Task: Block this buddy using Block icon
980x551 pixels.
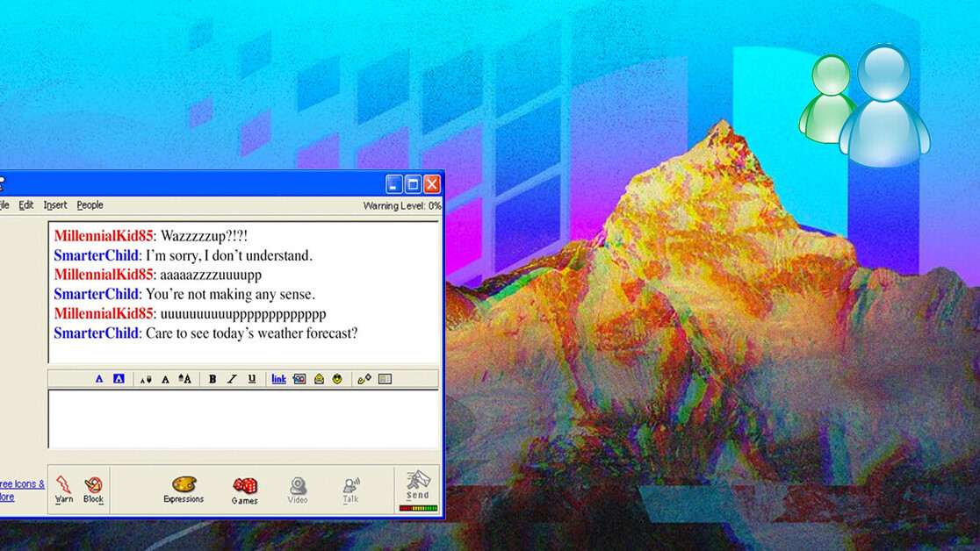Action: coord(93,485)
